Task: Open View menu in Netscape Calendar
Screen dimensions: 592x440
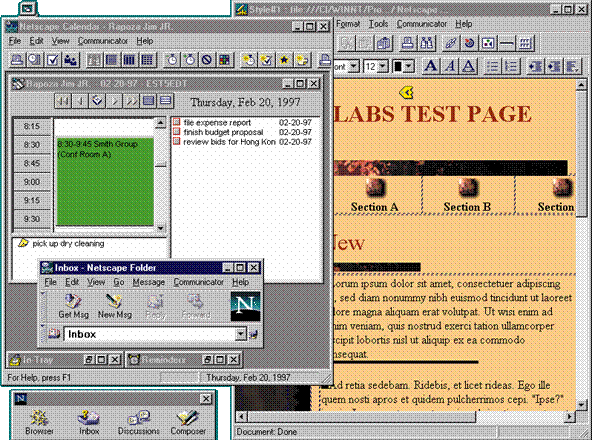Action: pos(60,41)
